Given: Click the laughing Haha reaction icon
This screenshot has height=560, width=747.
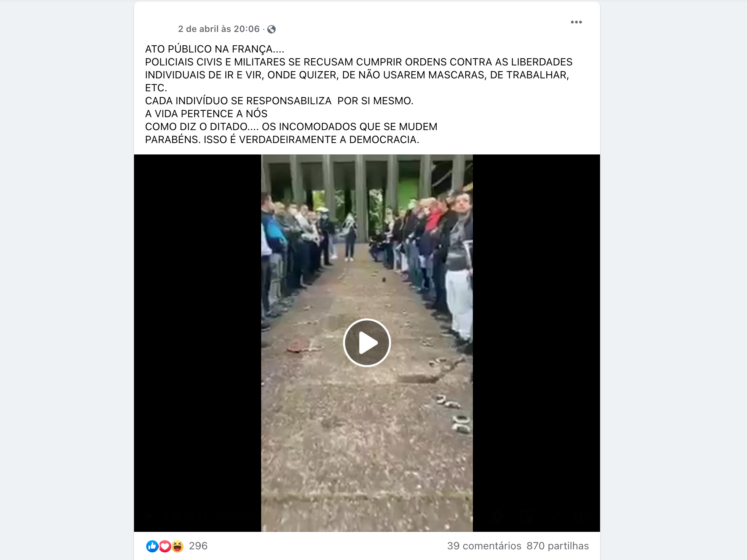Looking at the screenshot, I should pyautogui.click(x=177, y=546).
